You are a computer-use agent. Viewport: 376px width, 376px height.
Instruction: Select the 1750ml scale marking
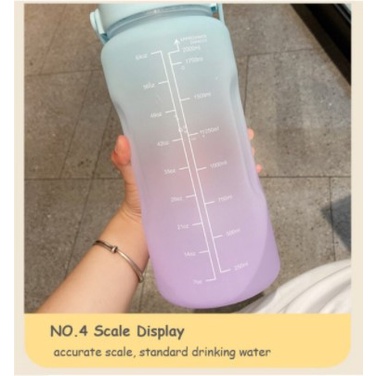(195, 61)
